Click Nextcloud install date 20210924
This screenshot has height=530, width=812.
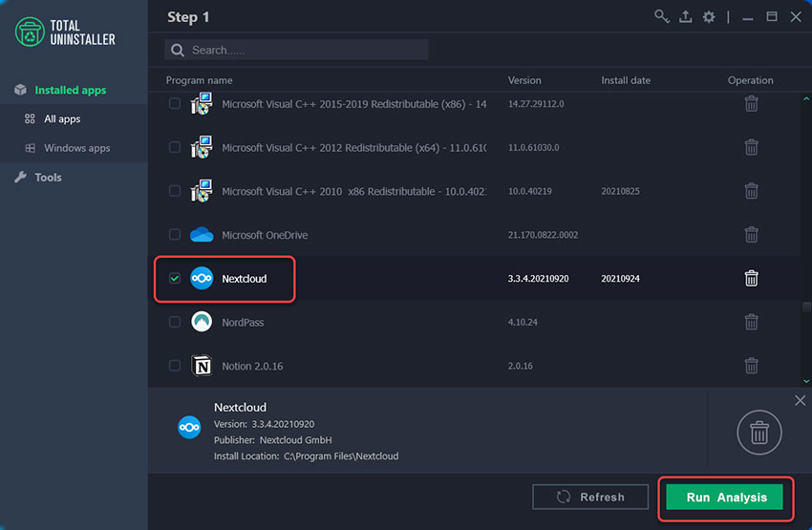[620, 279]
